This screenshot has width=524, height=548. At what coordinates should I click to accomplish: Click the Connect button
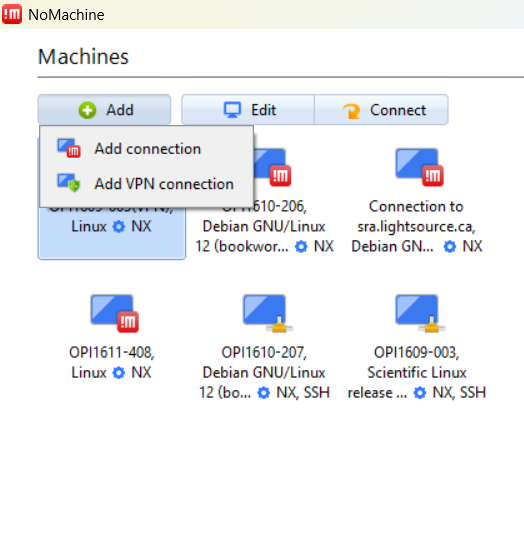pyautogui.click(x=381, y=110)
